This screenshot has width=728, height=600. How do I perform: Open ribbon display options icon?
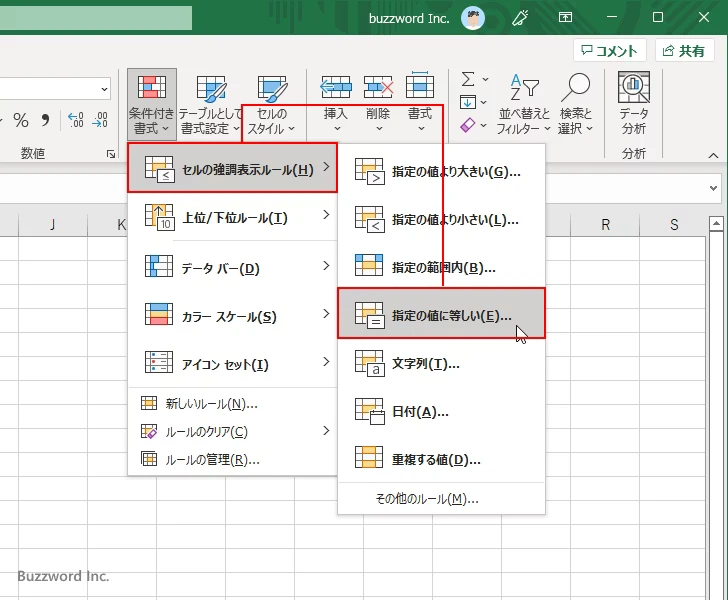point(565,18)
